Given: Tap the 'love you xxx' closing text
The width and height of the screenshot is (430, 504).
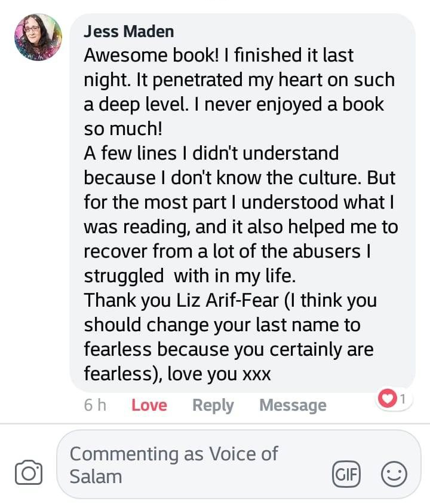Looking at the screenshot, I should pos(219,374).
